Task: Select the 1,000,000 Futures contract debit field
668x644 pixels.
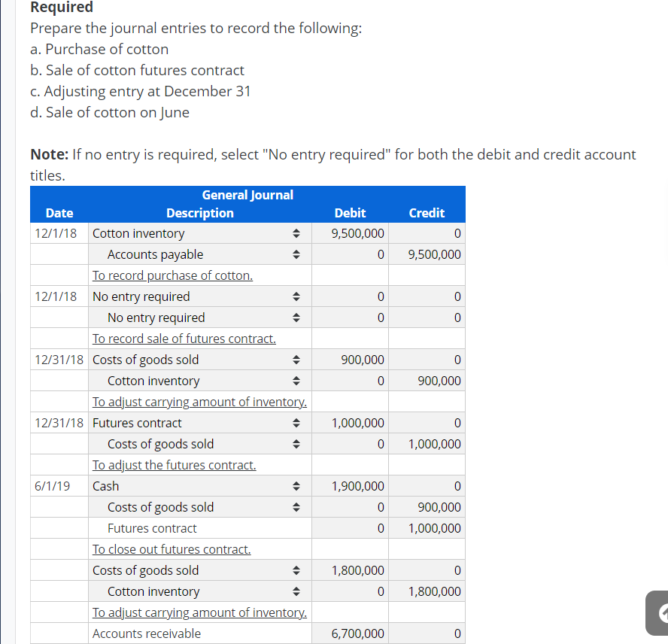Action: (351, 423)
